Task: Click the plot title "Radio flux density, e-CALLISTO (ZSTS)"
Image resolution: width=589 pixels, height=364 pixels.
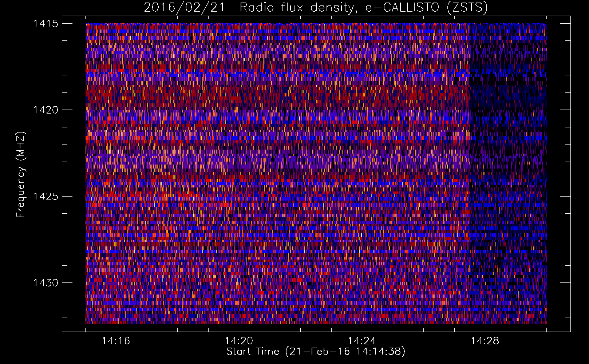Action: click(x=363, y=8)
